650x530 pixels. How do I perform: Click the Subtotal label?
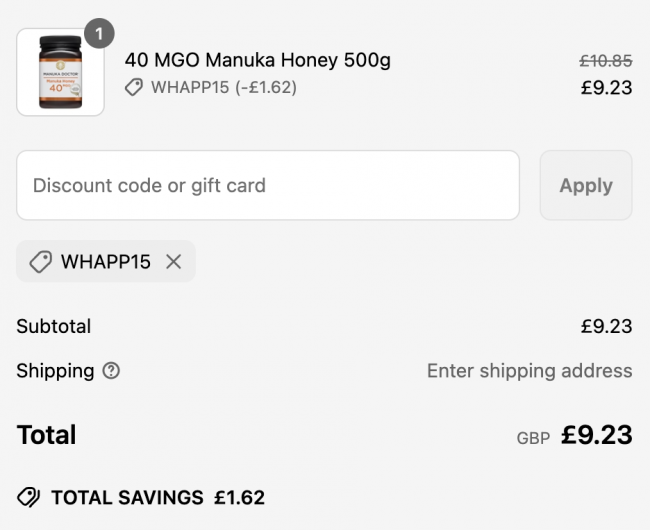tap(53, 326)
